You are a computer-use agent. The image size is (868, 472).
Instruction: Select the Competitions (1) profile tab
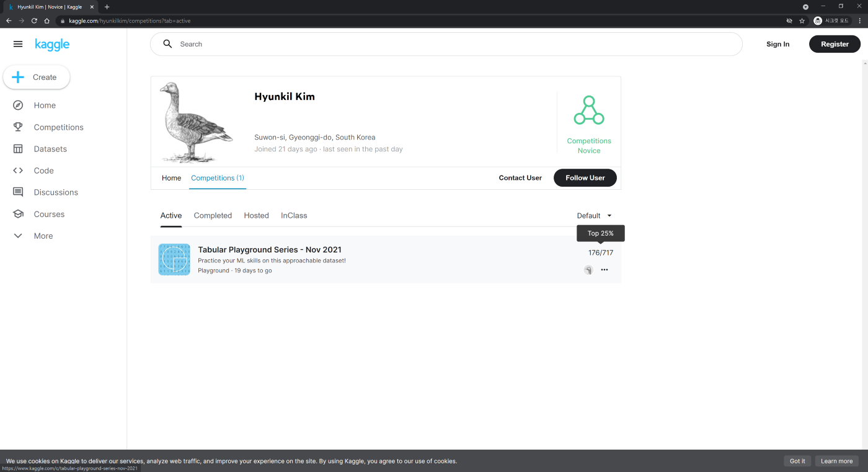point(218,178)
